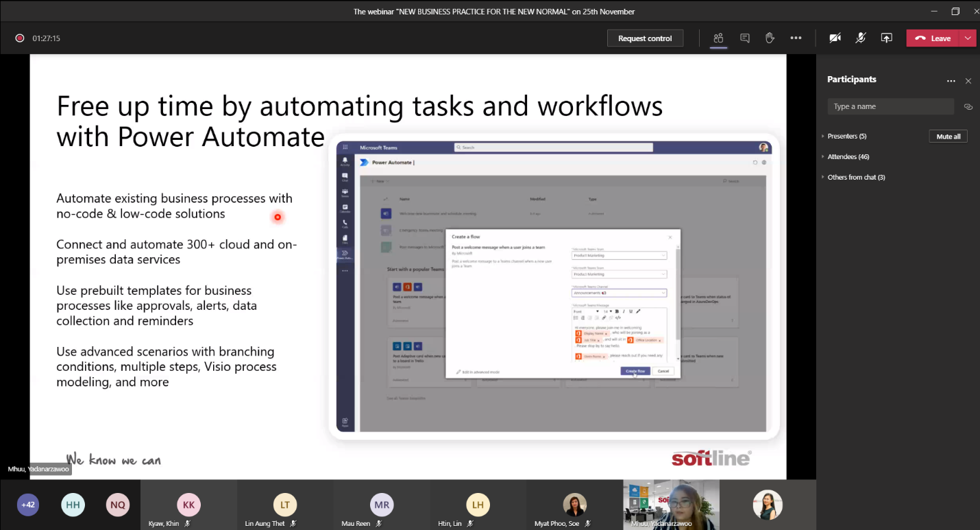Viewport: 980px width, 530px height.
Task: Open the dropdown arrow beside Leave
Action: [968, 38]
